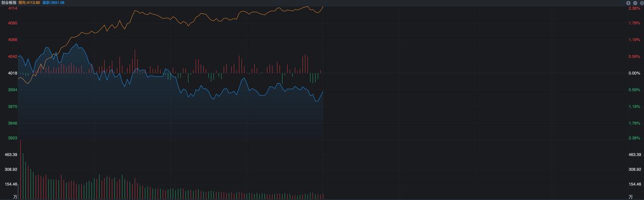
Task: Click the 创业板指 index title
Action: (x=9, y=3)
